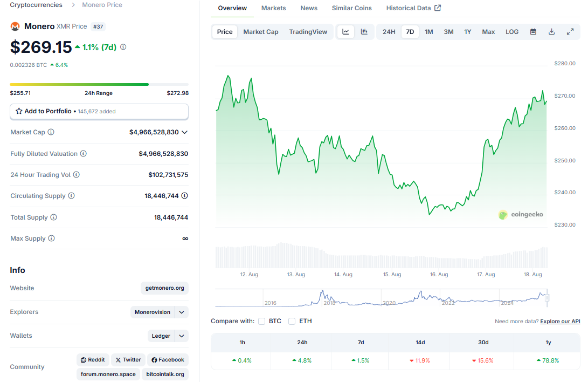This screenshot has width=588, height=382.
Task: Click the 24h Range progress bar
Action: 99,84
